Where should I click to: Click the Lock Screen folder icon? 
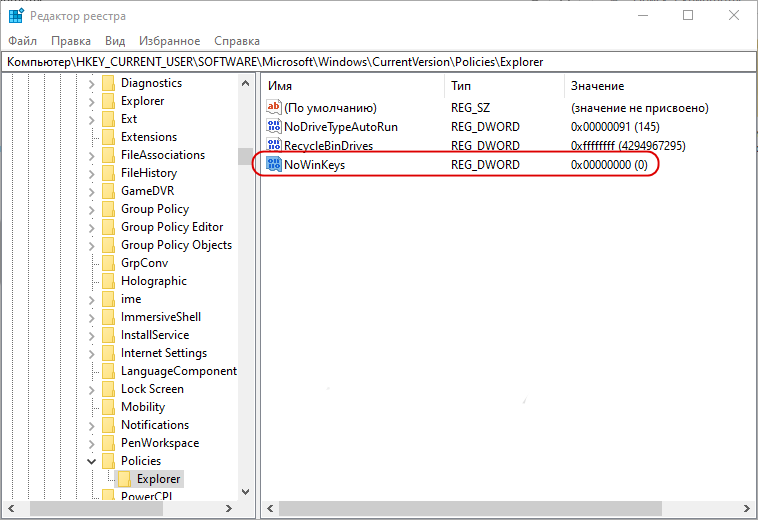click(109, 389)
